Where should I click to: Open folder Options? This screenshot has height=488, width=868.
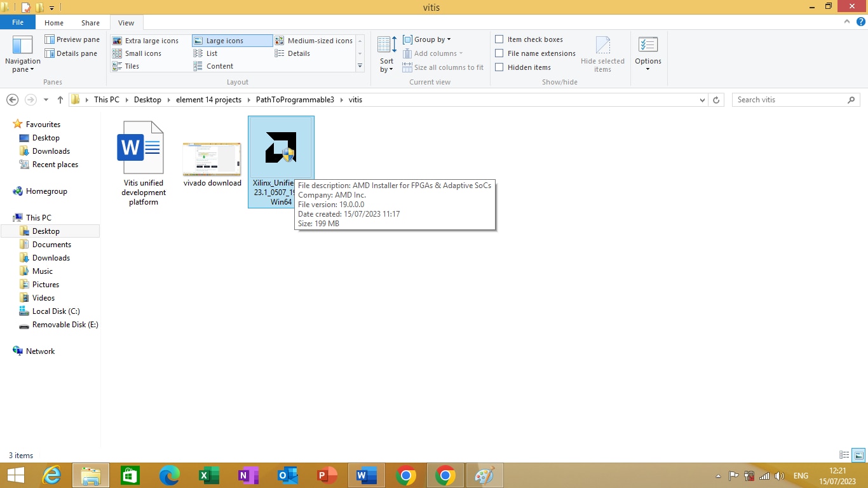tap(648, 54)
